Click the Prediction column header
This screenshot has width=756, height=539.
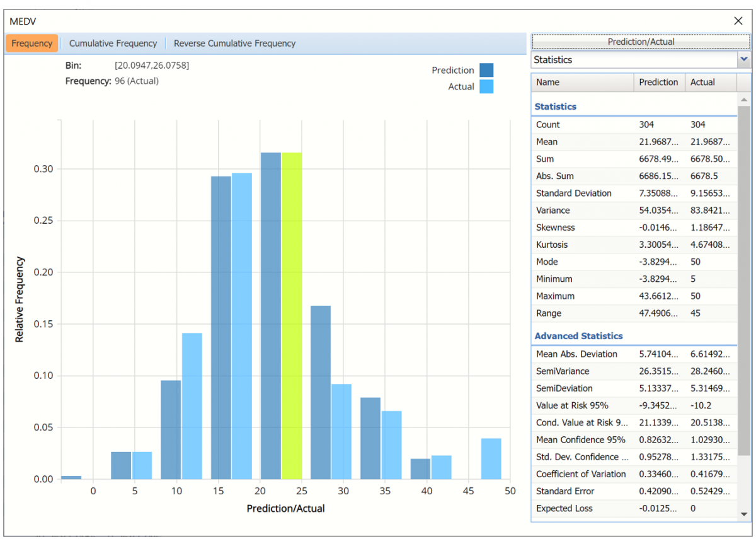click(658, 82)
